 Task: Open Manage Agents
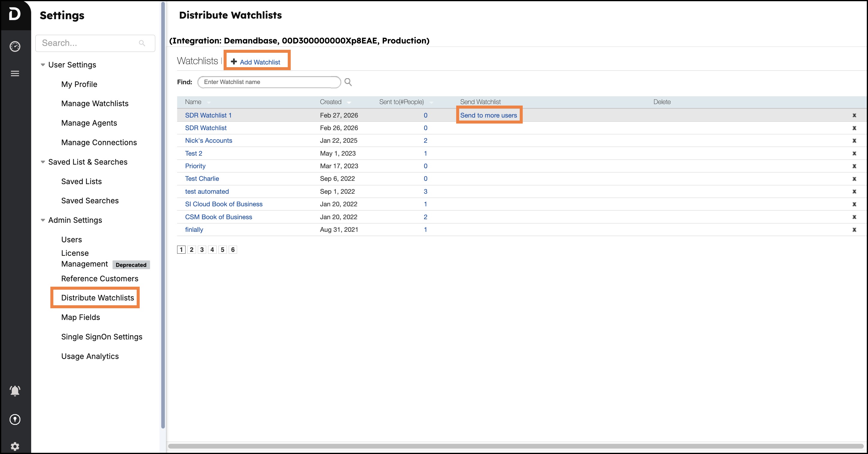click(89, 123)
